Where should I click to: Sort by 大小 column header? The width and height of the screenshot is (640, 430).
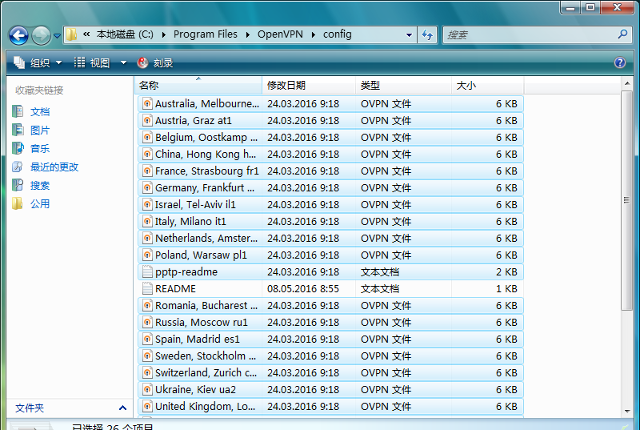(x=488, y=86)
